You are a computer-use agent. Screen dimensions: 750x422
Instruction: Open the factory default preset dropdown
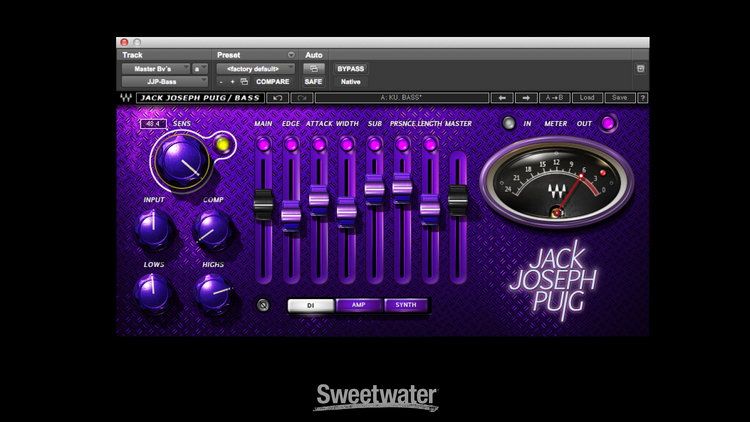(255, 69)
